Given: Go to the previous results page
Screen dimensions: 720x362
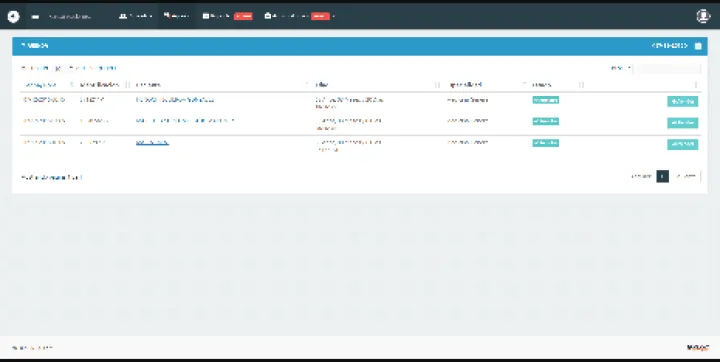Looking at the screenshot, I should 641,176.
